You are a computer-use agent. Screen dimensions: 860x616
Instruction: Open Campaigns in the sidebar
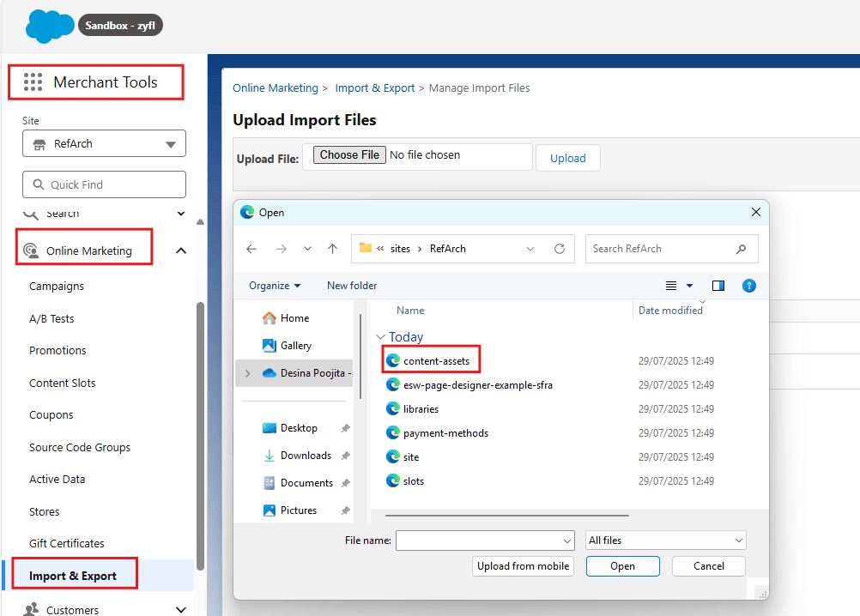pos(57,286)
